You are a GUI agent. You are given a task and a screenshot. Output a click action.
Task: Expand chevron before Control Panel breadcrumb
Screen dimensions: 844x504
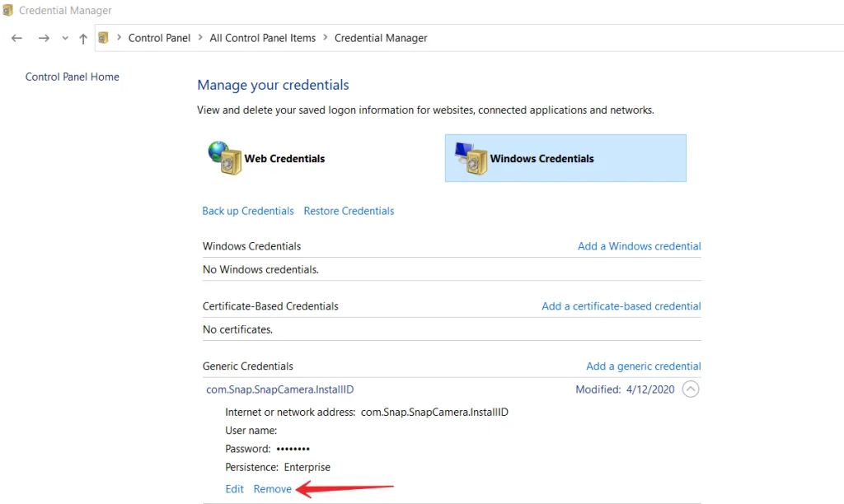[119, 37]
